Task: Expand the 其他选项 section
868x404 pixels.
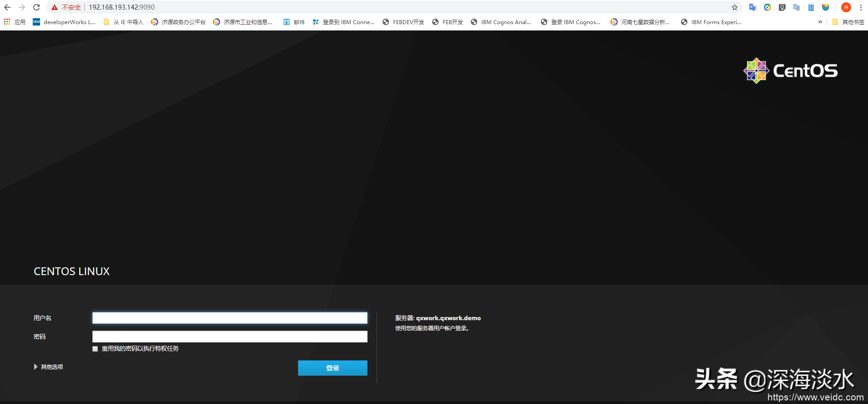Action: click(x=49, y=367)
